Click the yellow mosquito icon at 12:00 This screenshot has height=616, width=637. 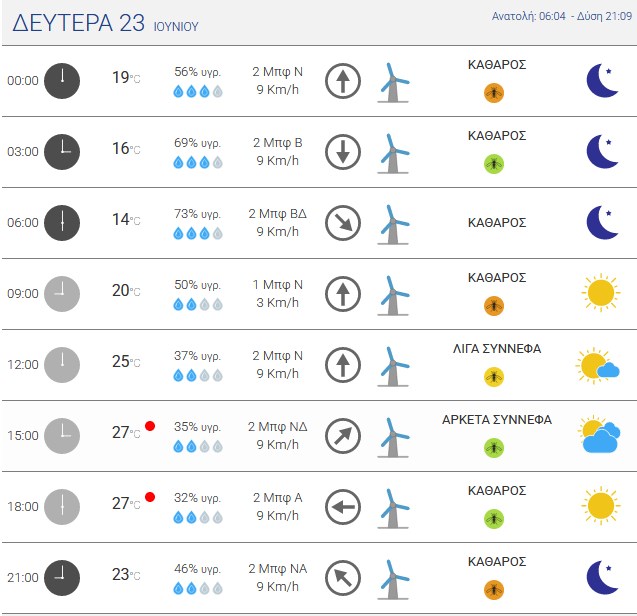click(494, 377)
